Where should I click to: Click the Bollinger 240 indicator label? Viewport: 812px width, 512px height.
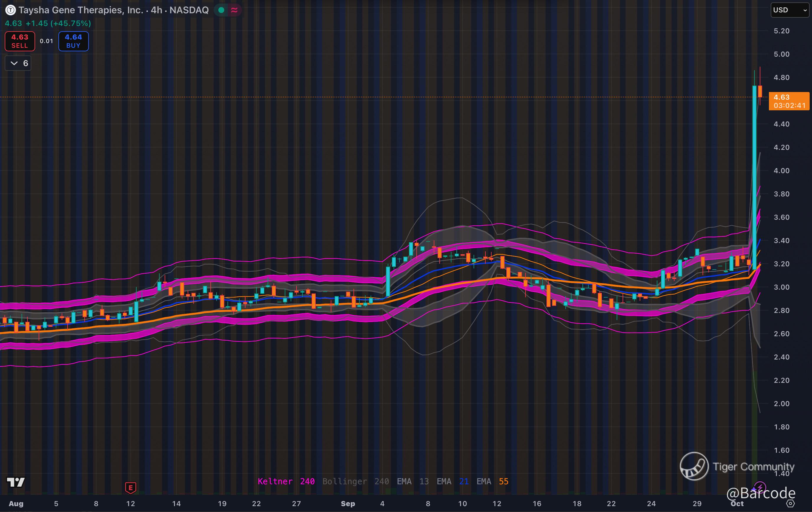point(356,481)
